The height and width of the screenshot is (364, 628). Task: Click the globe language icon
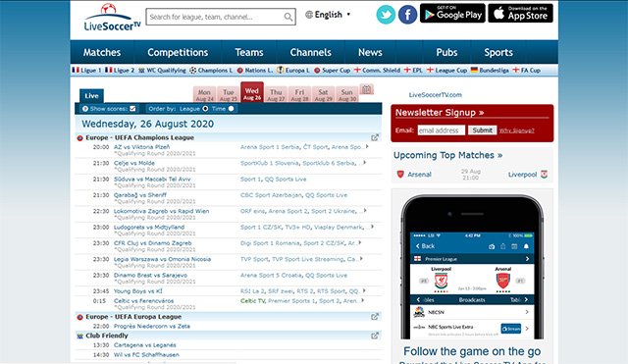click(x=309, y=15)
